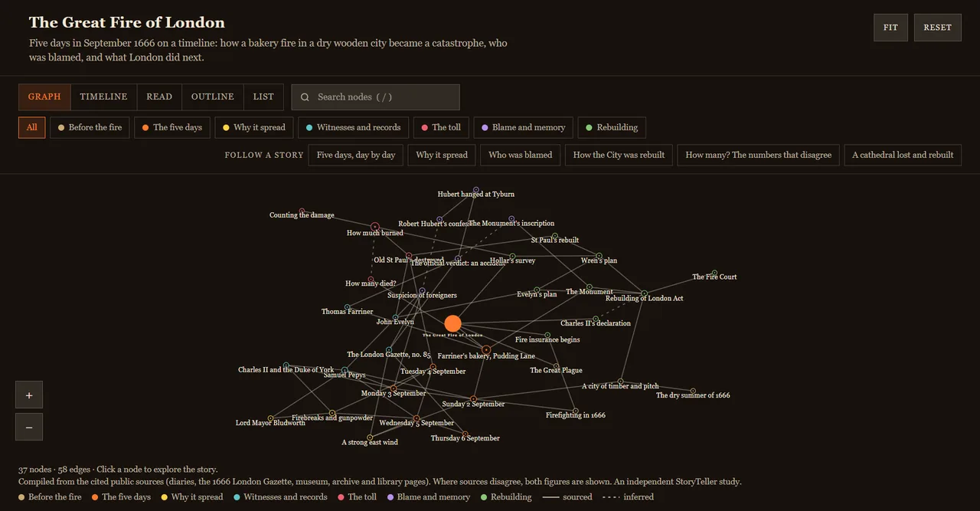Click The toll legend swatch at bottom

341,497
